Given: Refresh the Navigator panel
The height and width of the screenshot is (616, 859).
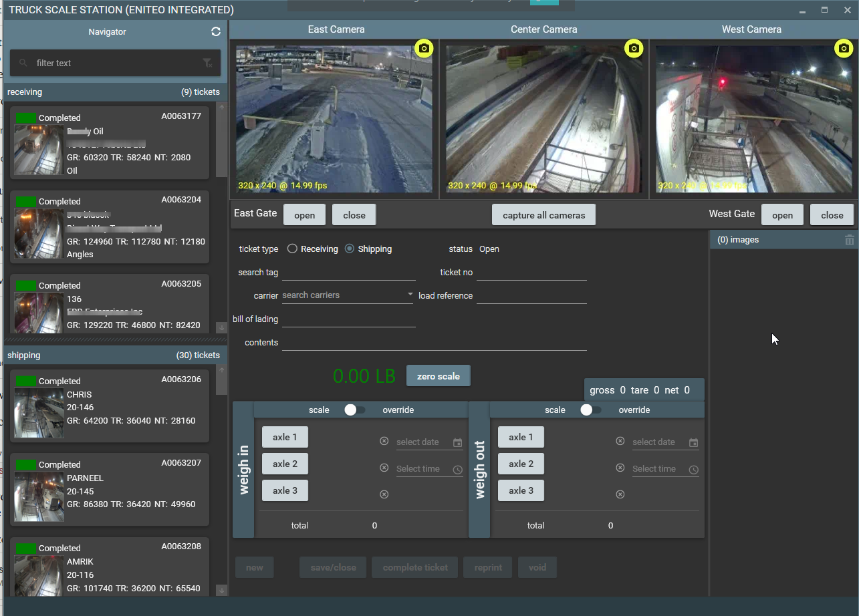Looking at the screenshot, I should [x=215, y=31].
